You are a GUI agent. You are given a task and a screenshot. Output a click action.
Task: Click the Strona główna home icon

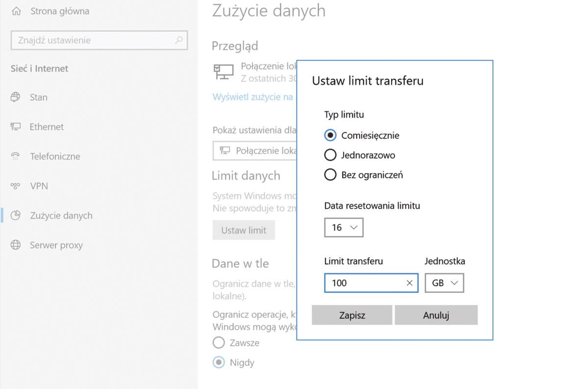[x=16, y=11]
